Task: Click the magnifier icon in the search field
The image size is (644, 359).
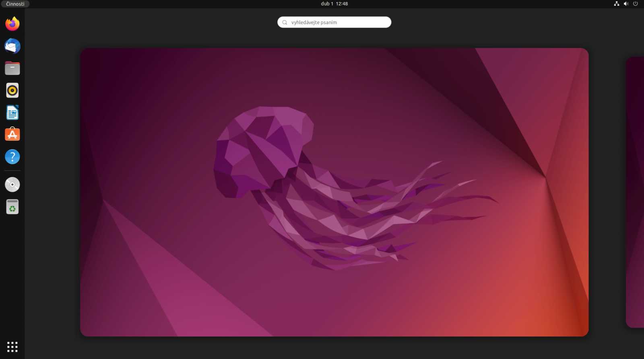Action: coord(285,22)
